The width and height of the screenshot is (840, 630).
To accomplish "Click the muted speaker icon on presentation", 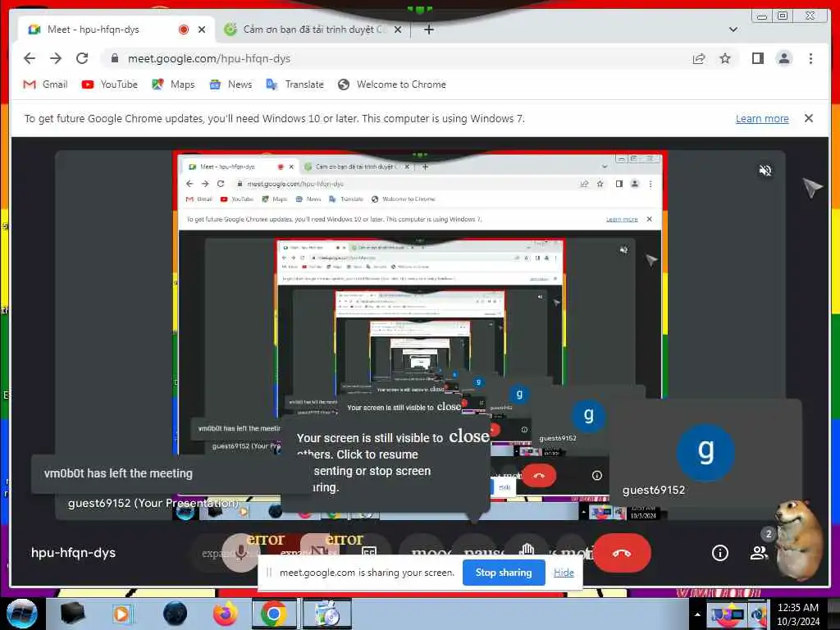I will click(x=765, y=171).
